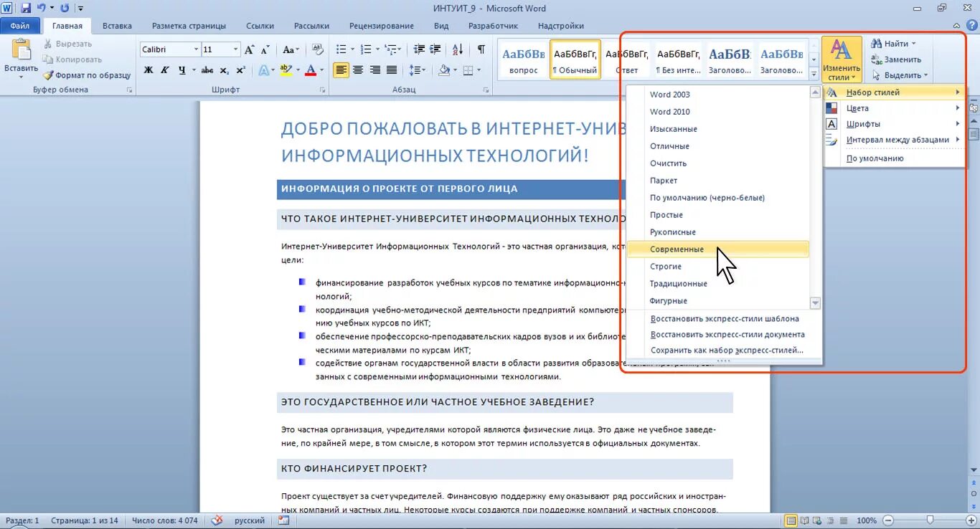Click the text highlight color button
980x529 pixels.
click(286, 70)
